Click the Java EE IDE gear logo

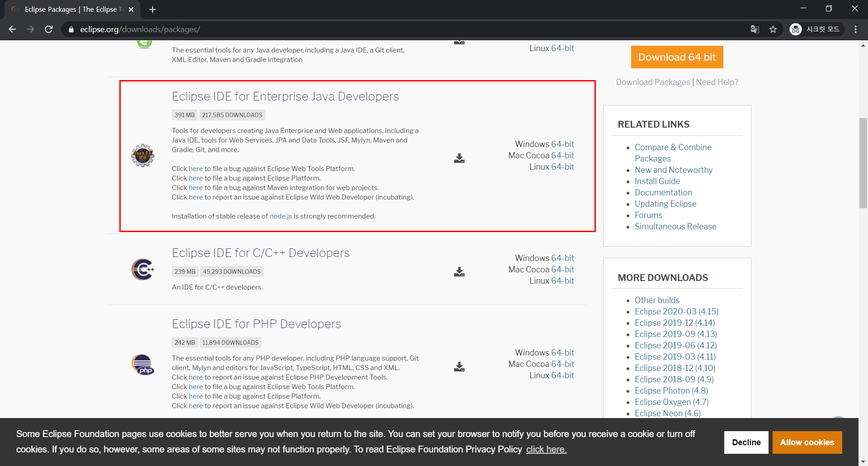pyautogui.click(x=143, y=156)
